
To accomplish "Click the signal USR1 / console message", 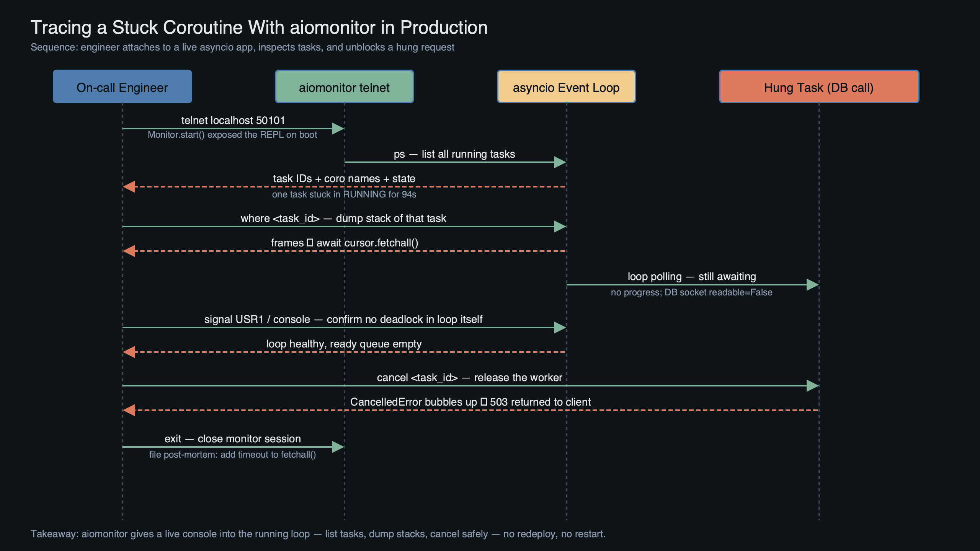I will pyautogui.click(x=344, y=327).
